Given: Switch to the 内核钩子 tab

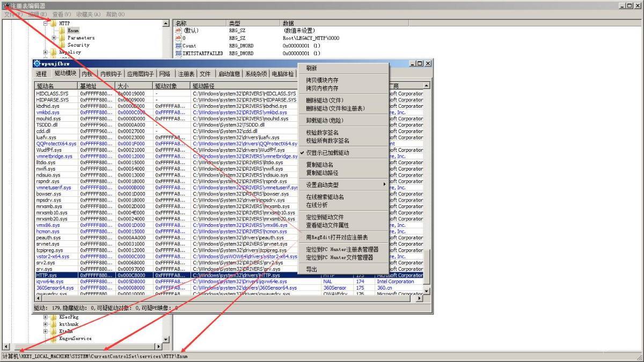Looking at the screenshot, I should [x=111, y=73].
